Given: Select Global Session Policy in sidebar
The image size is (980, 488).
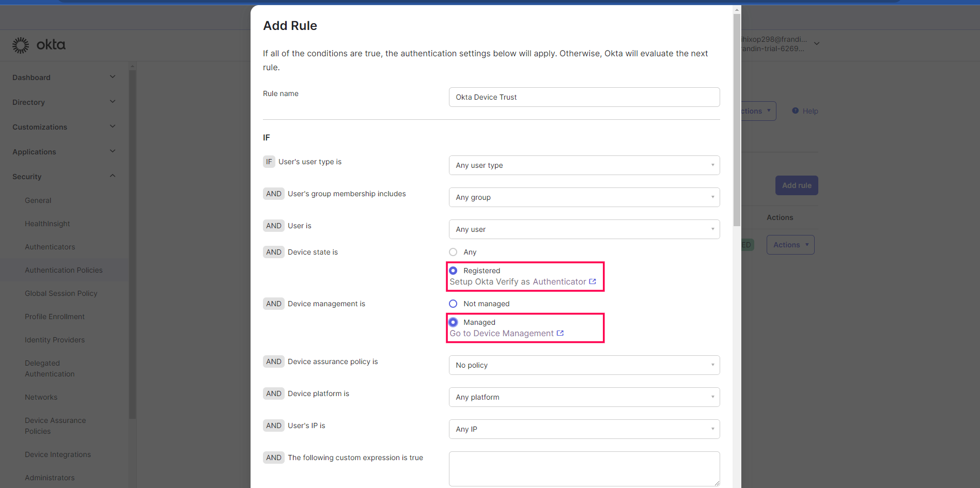Looking at the screenshot, I should 61,293.
